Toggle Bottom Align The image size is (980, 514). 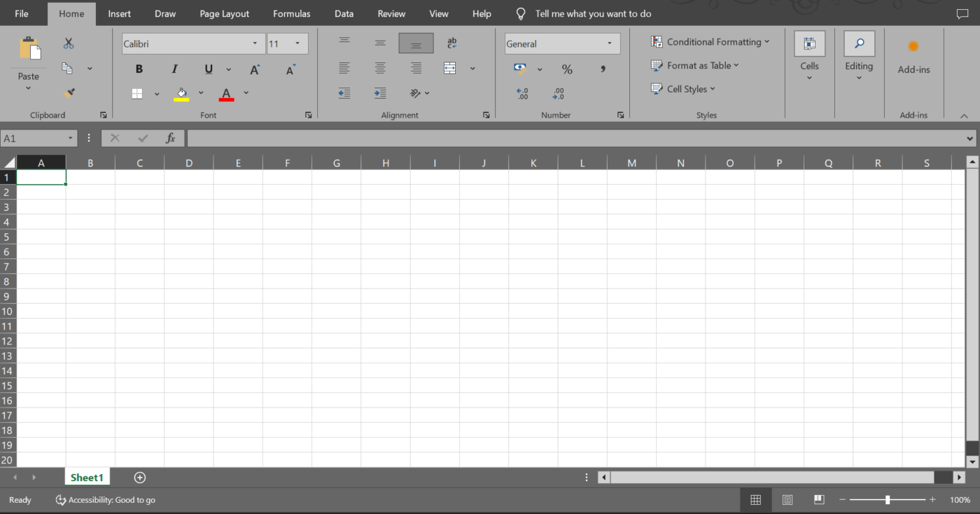[x=416, y=43]
